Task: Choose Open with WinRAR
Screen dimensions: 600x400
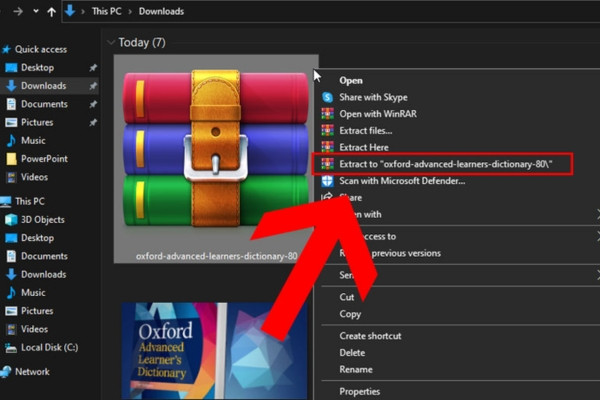Action: [378, 114]
